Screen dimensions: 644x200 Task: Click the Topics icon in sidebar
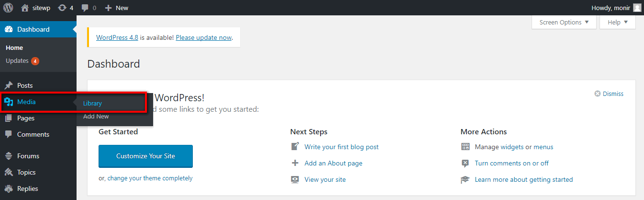[x=9, y=172]
